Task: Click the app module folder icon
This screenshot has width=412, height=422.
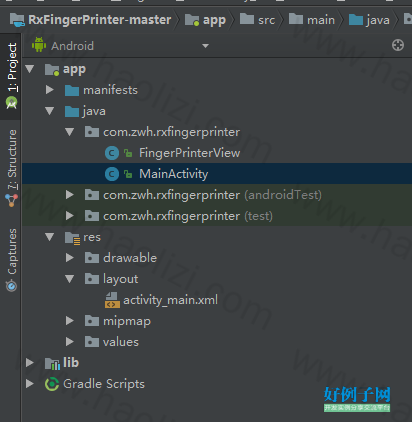Action: click(52, 69)
